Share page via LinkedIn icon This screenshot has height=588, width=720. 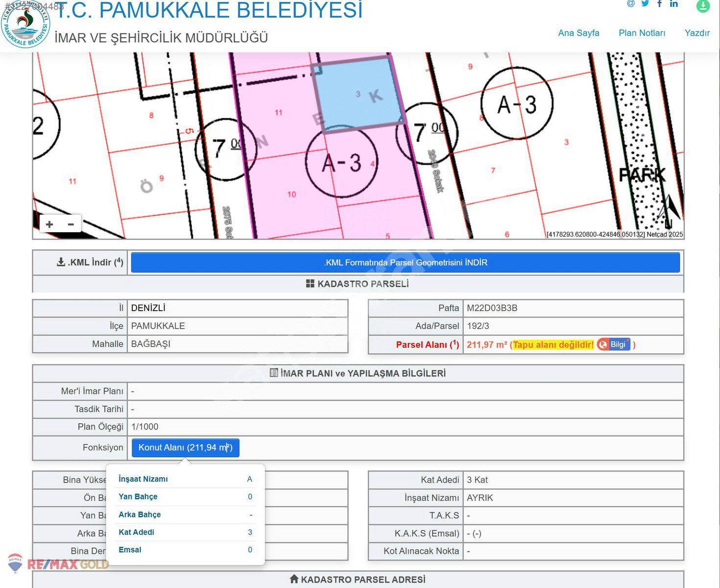[674, 3]
